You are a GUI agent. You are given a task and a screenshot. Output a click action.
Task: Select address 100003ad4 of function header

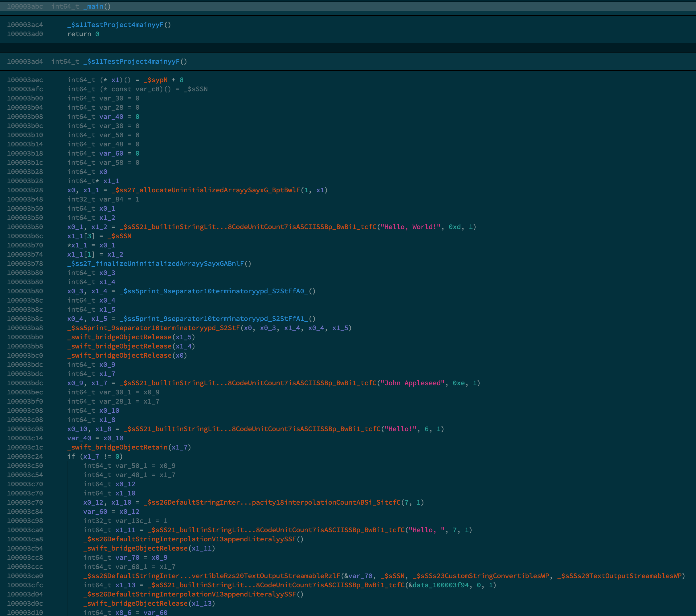tap(25, 62)
